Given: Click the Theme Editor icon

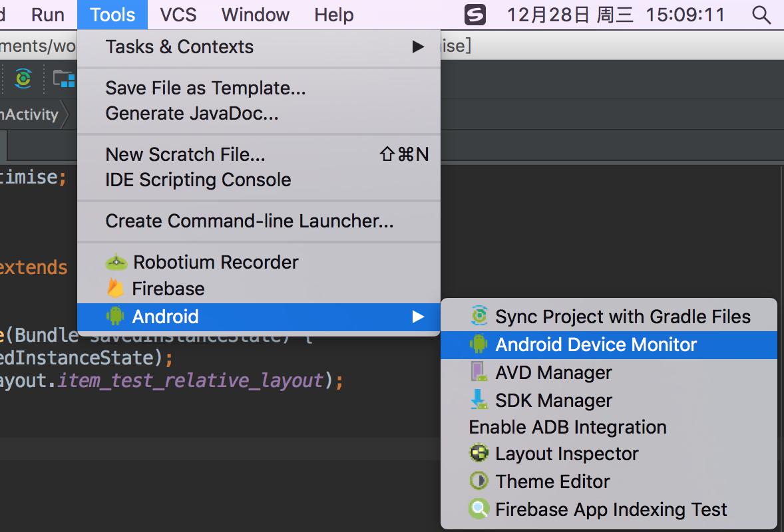Looking at the screenshot, I should point(479,481).
